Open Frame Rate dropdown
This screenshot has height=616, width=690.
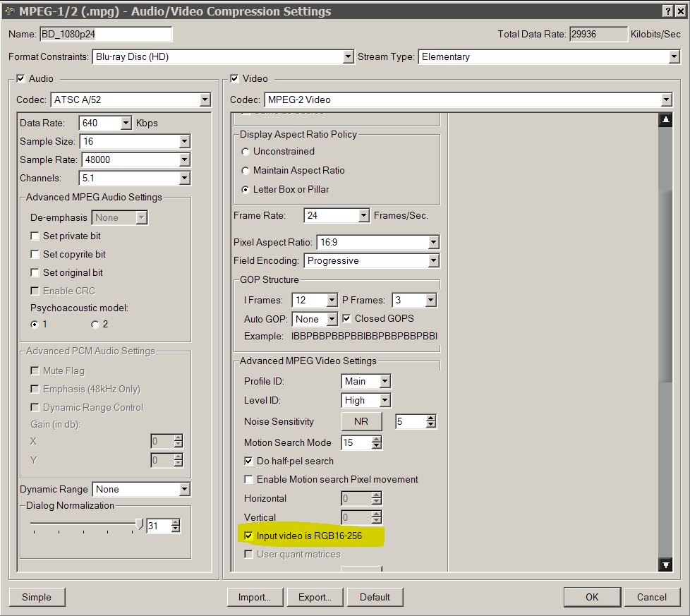[x=363, y=216]
